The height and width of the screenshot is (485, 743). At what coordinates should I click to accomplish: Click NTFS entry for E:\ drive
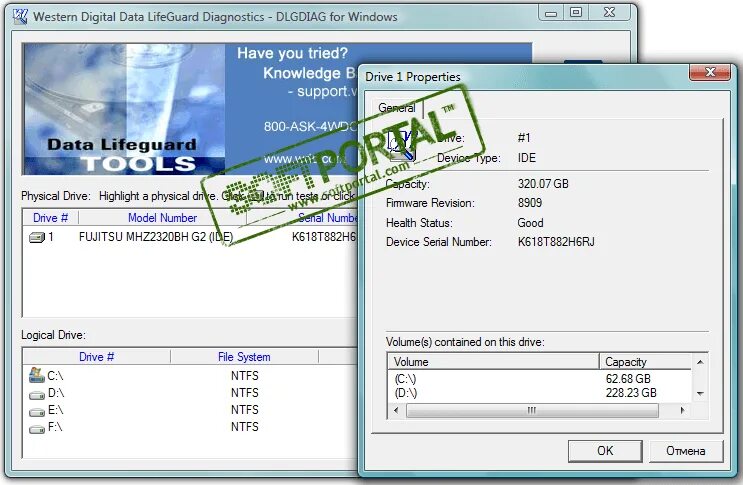[x=245, y=410]
